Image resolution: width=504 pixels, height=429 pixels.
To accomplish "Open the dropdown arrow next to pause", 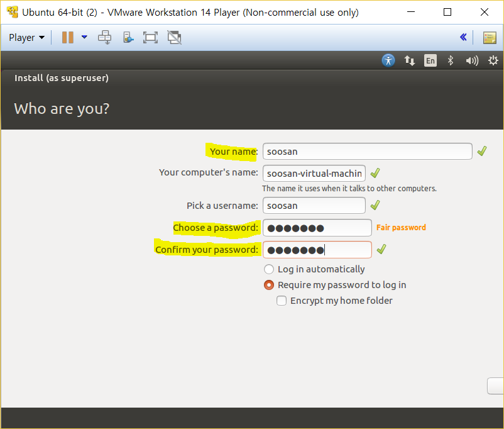I will pyautogui.click(x=84, y=37).
